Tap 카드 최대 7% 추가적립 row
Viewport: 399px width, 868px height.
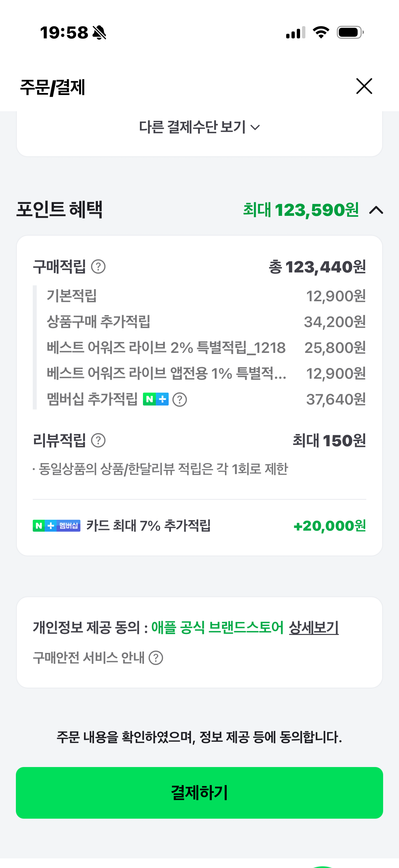click(199, 526)
